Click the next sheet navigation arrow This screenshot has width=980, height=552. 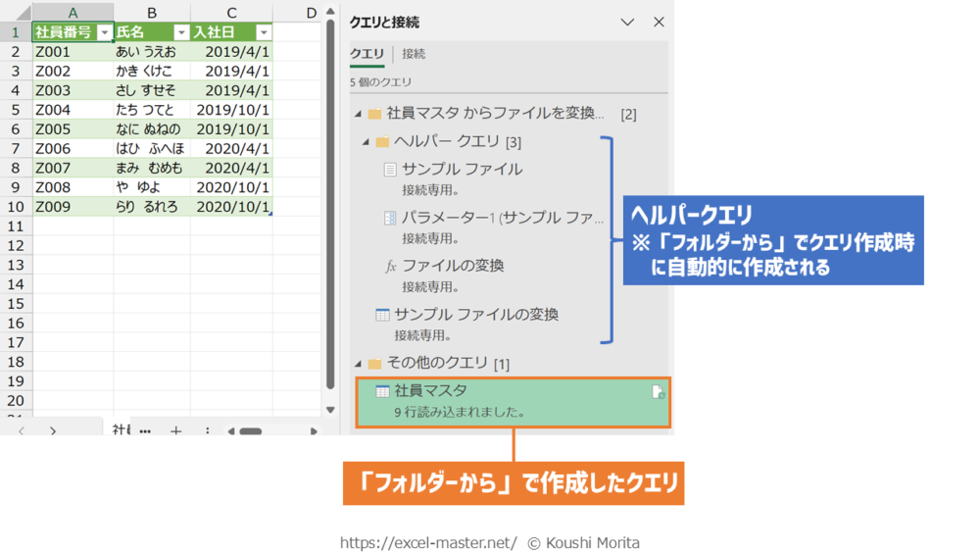53,430
